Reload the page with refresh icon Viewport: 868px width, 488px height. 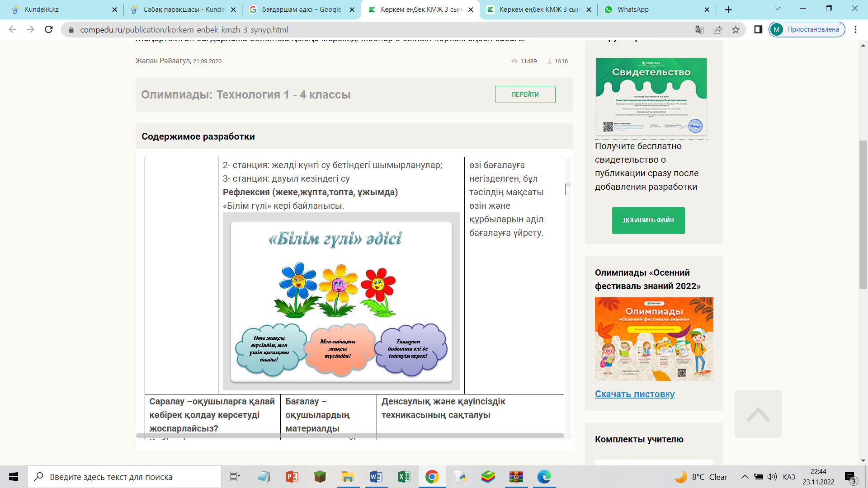[49, 30]
